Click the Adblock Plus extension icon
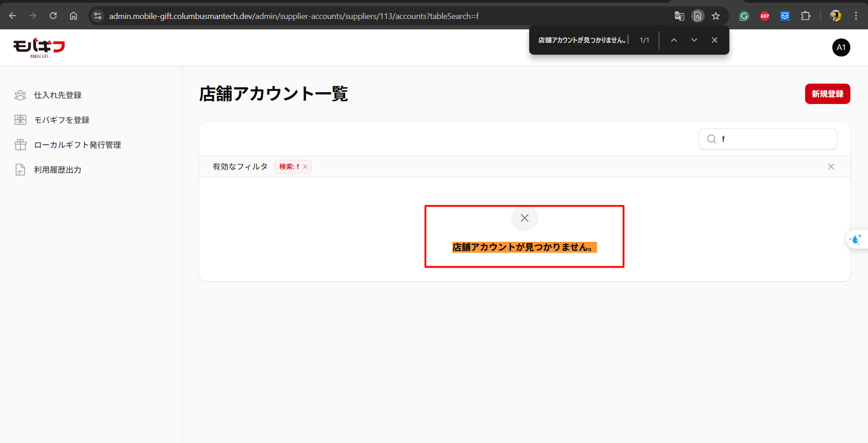Viewport: 868px width, 443px height. [x=764, y=16]
